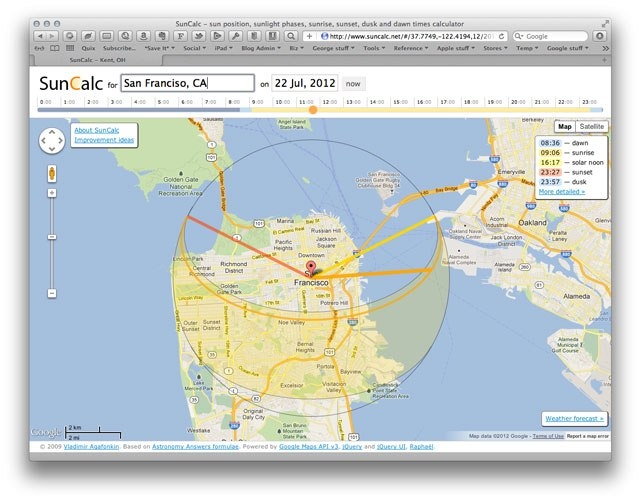
Task: Click the map pan navigation control
Action: click(52, 141)
